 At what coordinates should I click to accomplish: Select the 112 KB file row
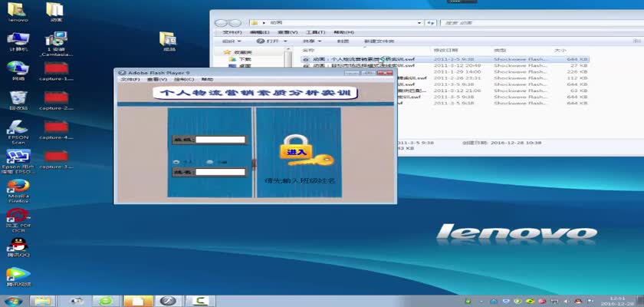pyautogui.click(x=493, y=78)
